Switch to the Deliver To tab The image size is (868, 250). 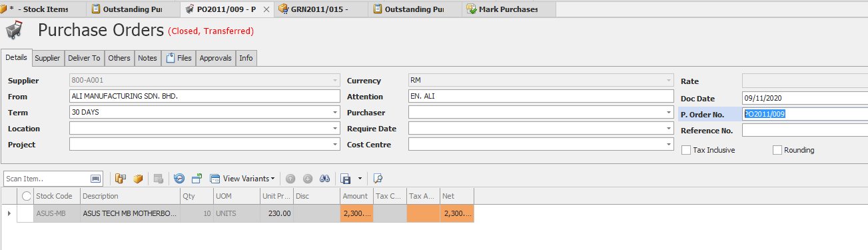pos(84,58)
